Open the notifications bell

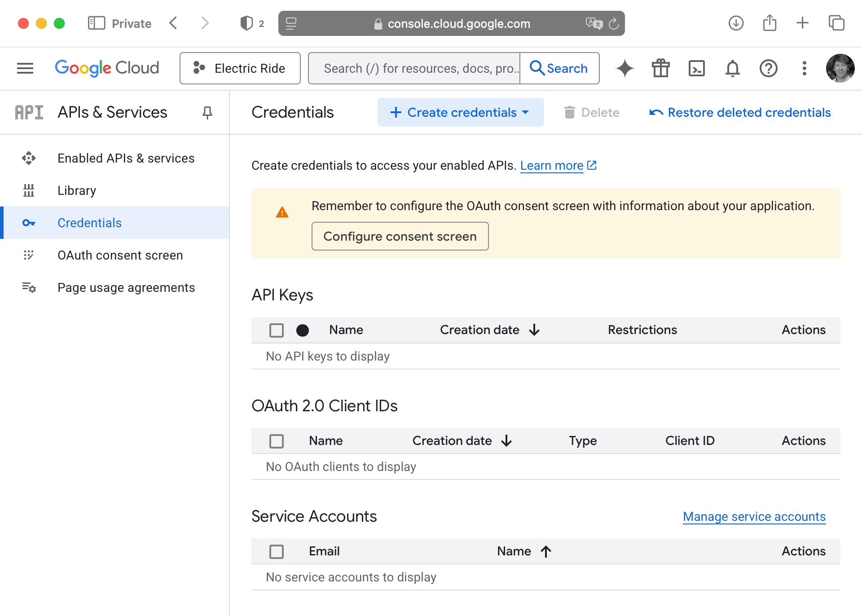coord(732,68)
